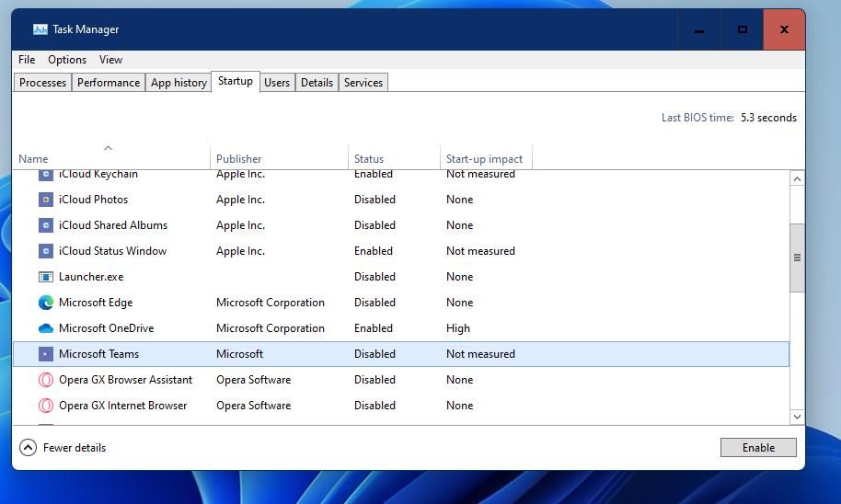Click the Enable button

[x=758, y=448]
